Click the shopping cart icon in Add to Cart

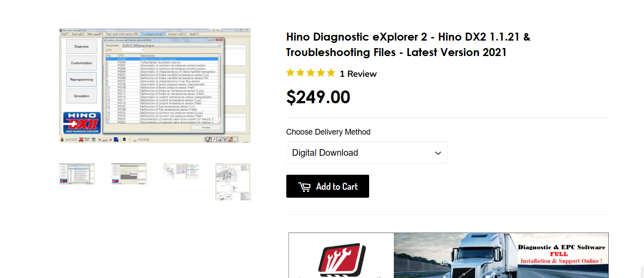click(x=304, y=187)
